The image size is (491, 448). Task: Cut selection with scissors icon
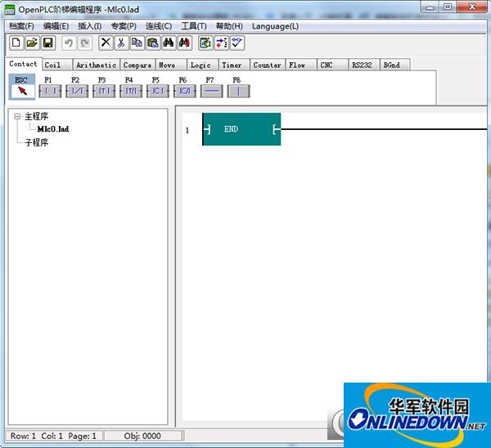121,43
